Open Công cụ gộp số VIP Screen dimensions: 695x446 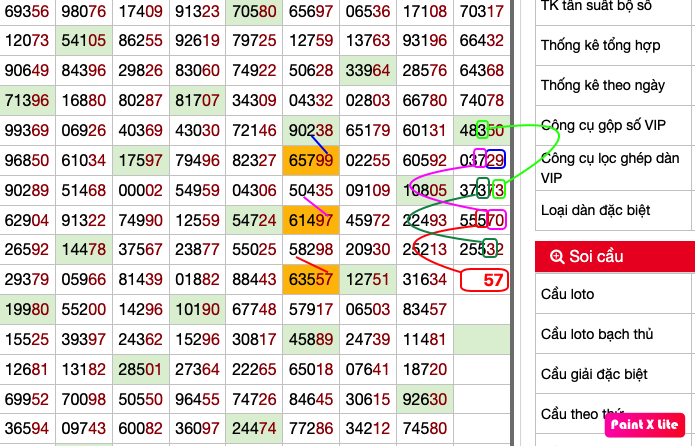602,125
